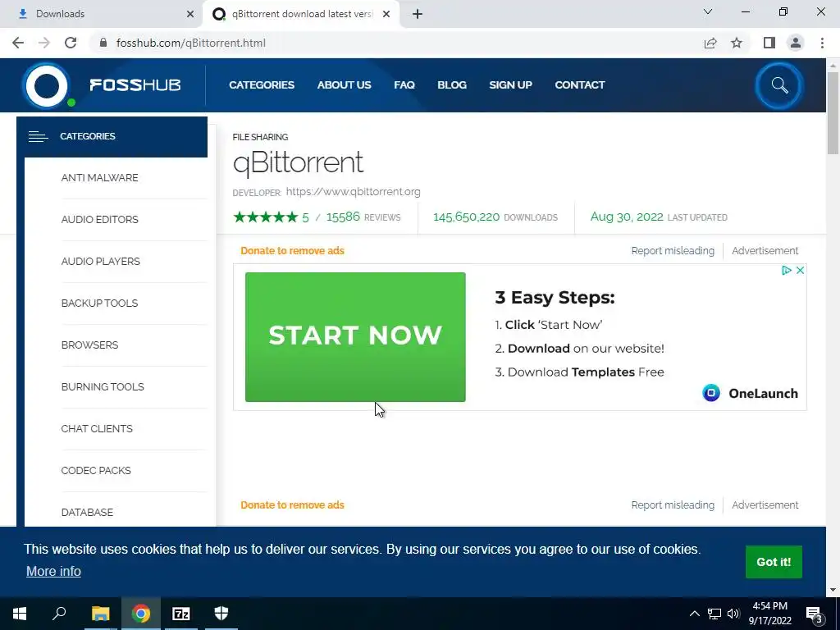Click the OneLaunch logo in the ad
The width and height of the screenshot is (840, 630).
750,393
